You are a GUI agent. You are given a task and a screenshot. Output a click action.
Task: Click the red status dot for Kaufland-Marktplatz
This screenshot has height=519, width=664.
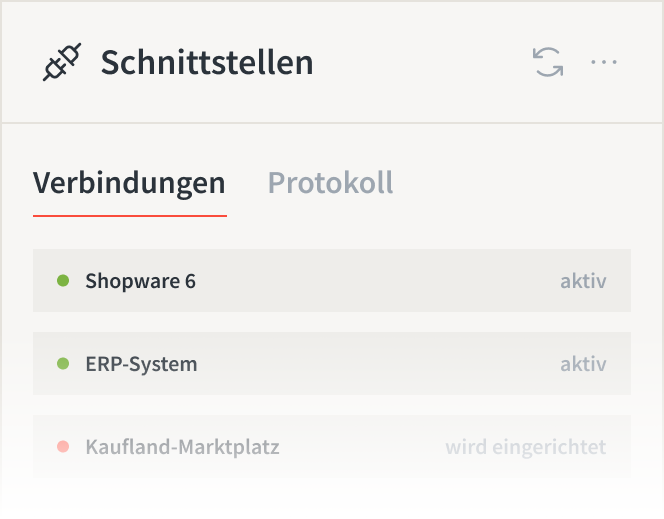click(63, 447)
